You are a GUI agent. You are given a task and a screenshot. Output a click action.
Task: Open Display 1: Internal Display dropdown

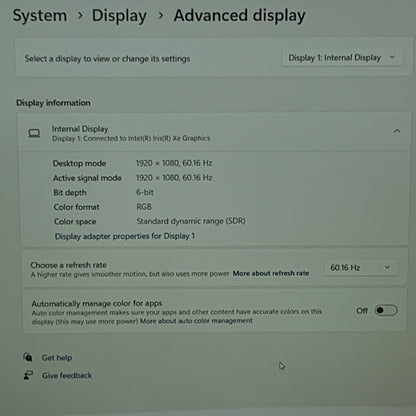click(342, 58)
